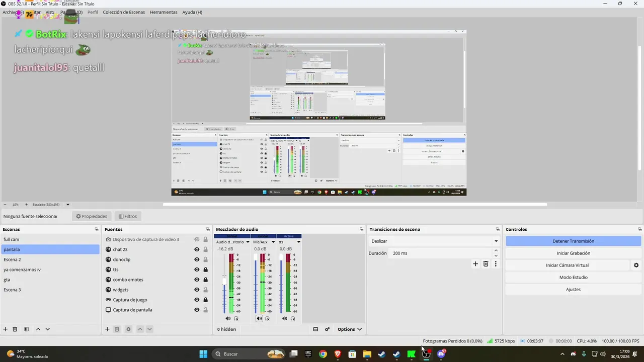Hide the tts source eye icon
644x362 pixels.
[x=197, y=269]
